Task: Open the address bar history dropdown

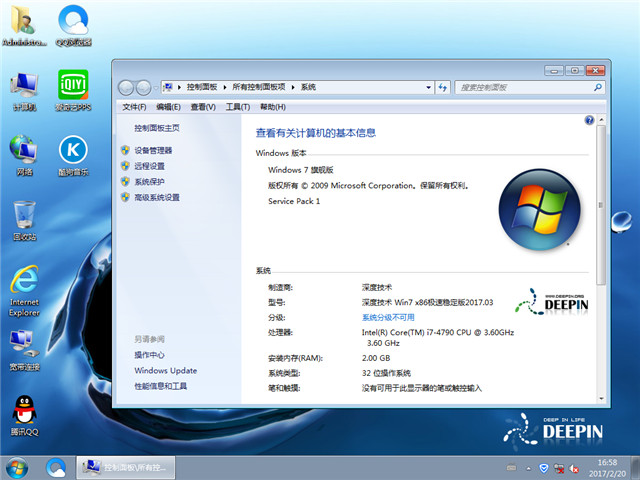Action: (428, 87)
